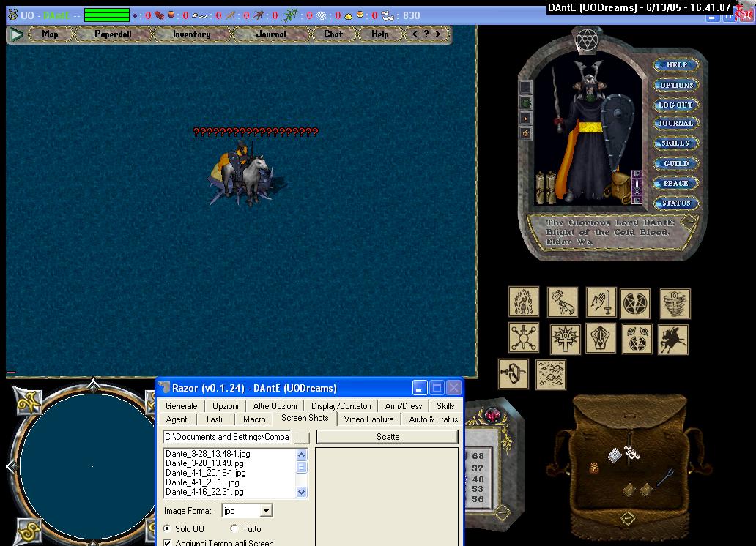This screenshot has height=546, width=756.
Task: Open the Arm/Dress tab
Action: click(x=403, y=405)
